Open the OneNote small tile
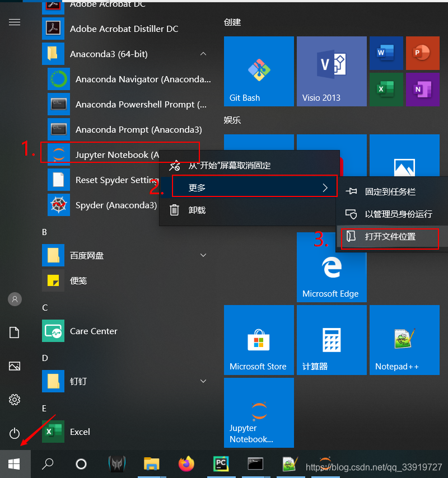This screenshot has height=478, width=448. pyautogui.click(x=423, y=90)
